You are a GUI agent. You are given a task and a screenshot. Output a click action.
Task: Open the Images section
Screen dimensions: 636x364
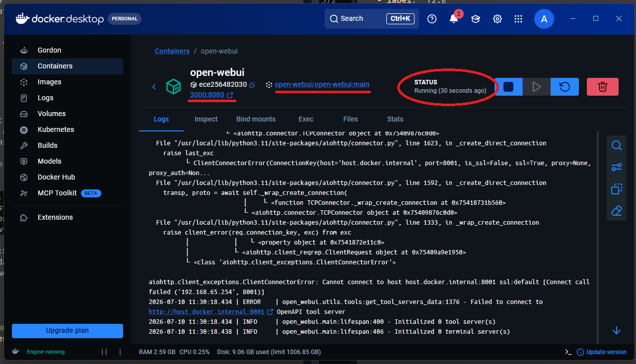click(68, 82)
